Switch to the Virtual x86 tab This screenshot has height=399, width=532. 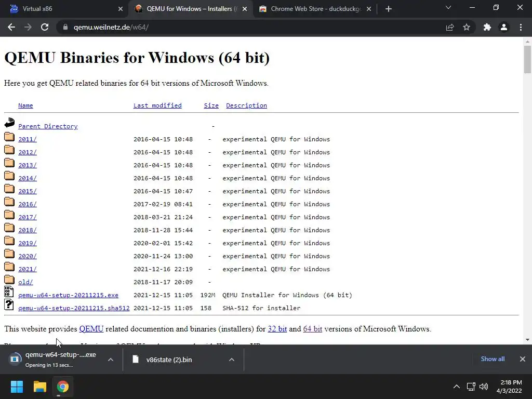coord(64,9)
